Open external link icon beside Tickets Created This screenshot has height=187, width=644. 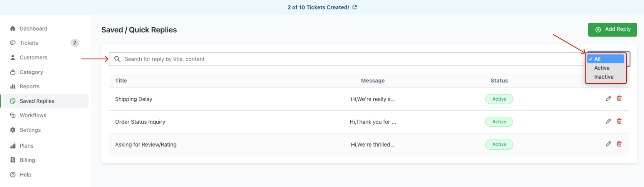pyautogui.click(x=355, y=7)
